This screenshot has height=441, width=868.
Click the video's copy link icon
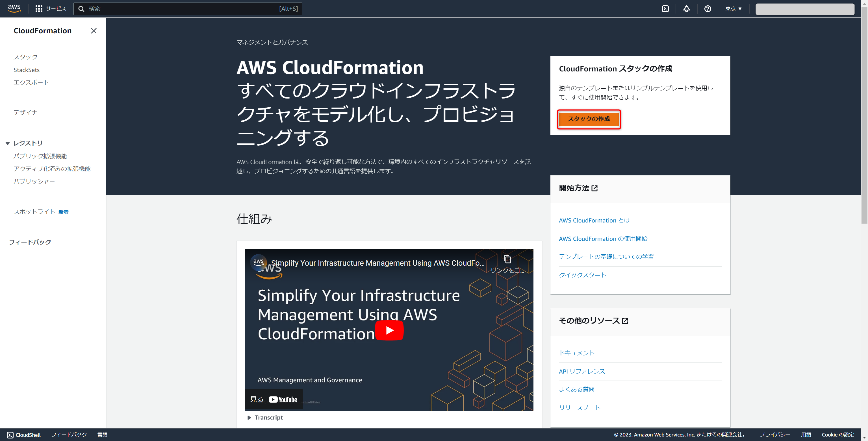coord(507,259)
